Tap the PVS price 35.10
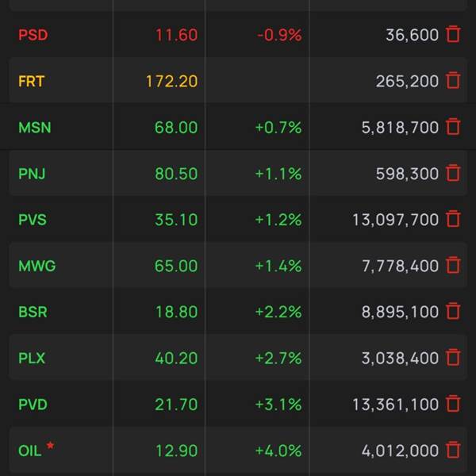 pyautogui.click(x=176, y=220)
